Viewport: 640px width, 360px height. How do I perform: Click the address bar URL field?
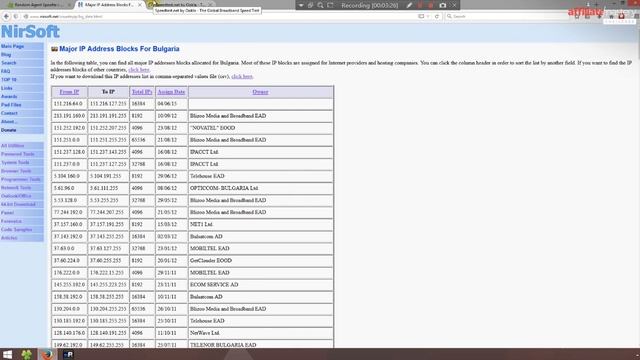(x=220, y=16)
